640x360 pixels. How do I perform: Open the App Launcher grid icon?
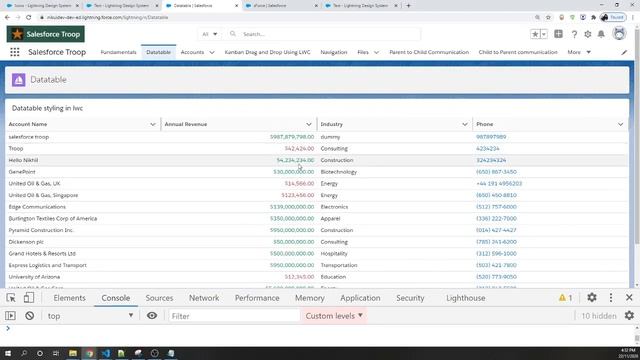[x=15, y=52]
